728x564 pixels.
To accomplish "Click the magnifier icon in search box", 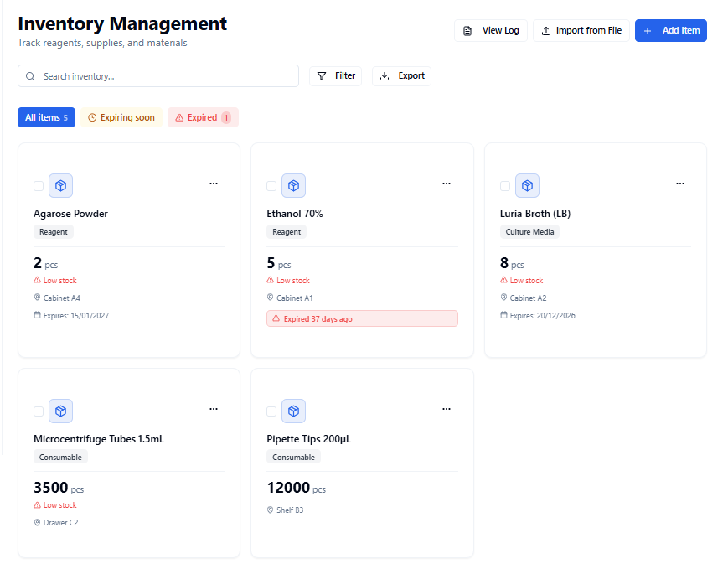I will pos(30,76).
